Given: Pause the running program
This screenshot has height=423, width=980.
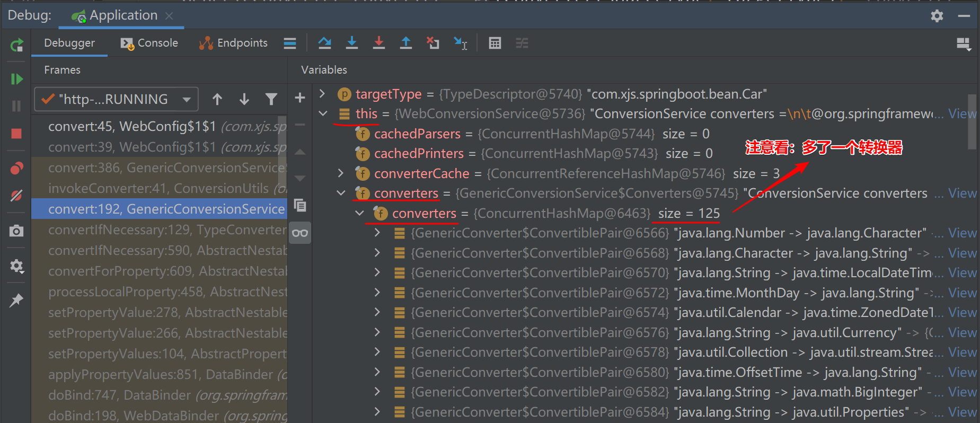Looking at the screenshot, I should 16,106.
